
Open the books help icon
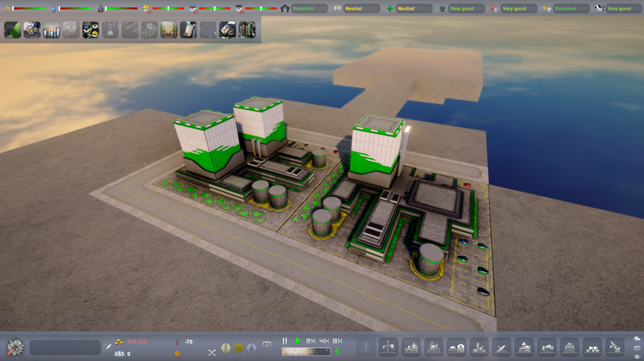pyautogui.click(x=247, y=30)
